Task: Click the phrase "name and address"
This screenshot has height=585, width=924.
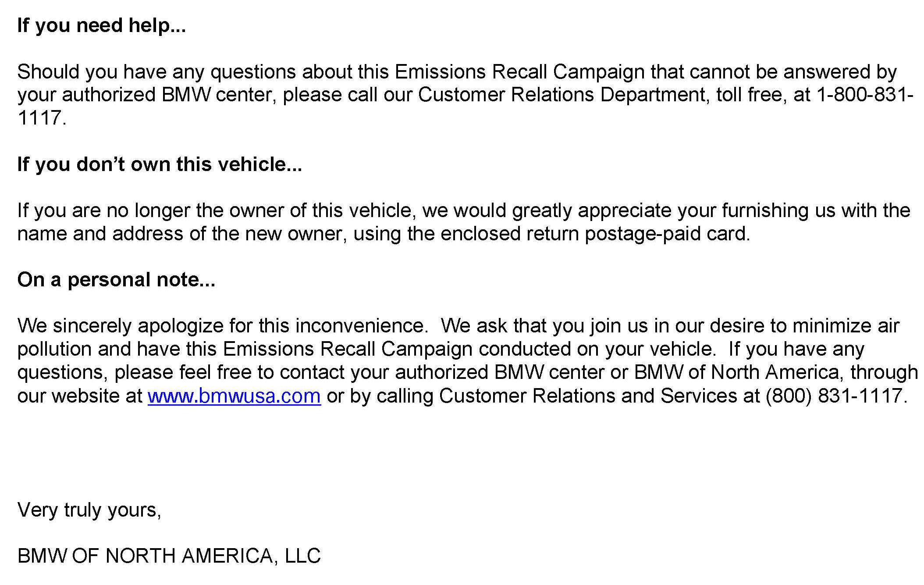Action: coord(100,234)
